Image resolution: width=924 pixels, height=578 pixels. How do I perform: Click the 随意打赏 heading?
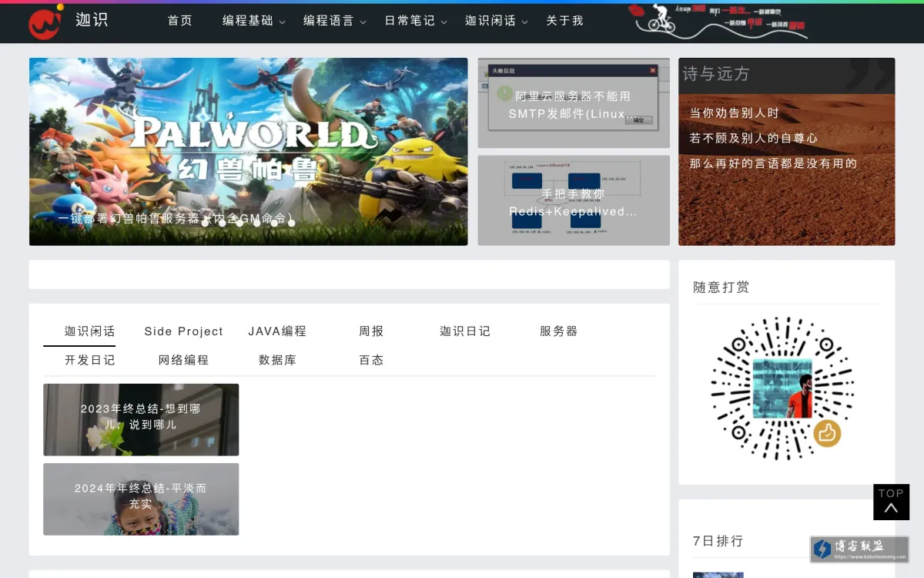click(721, 287)
